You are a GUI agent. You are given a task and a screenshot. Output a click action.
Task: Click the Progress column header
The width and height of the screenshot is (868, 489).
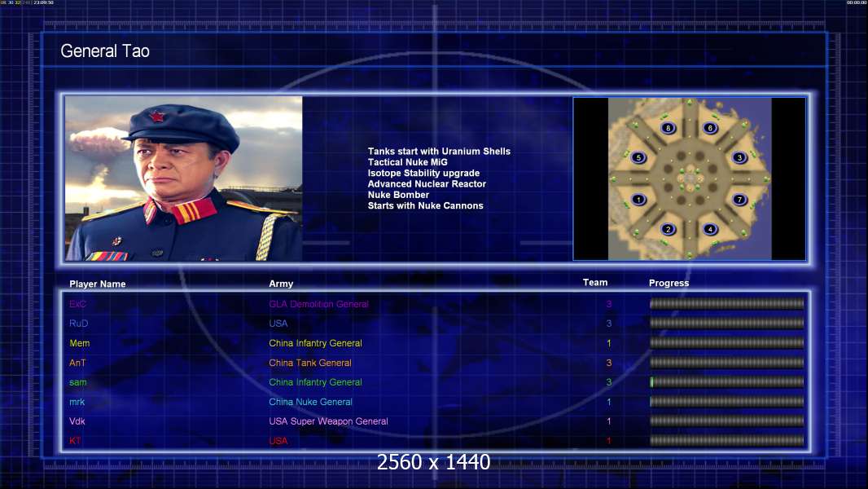pyautogui.click(x=669, y=283)
